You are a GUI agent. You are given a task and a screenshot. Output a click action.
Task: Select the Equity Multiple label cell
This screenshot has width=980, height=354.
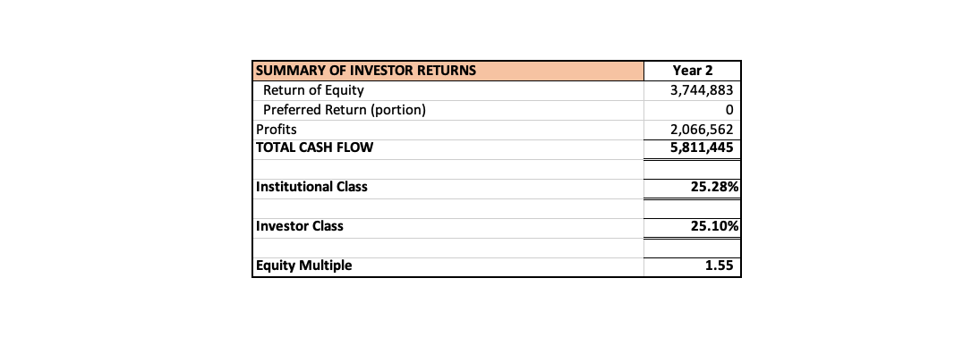448,266
